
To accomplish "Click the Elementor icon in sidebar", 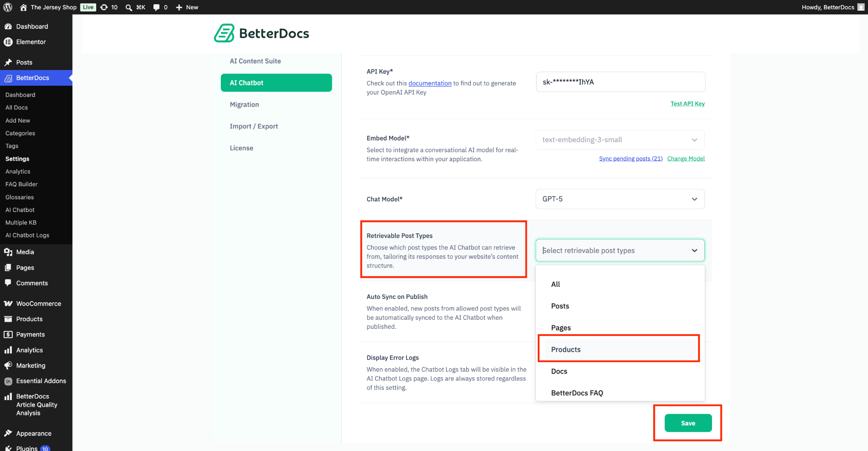I will [x=8, y=42].
